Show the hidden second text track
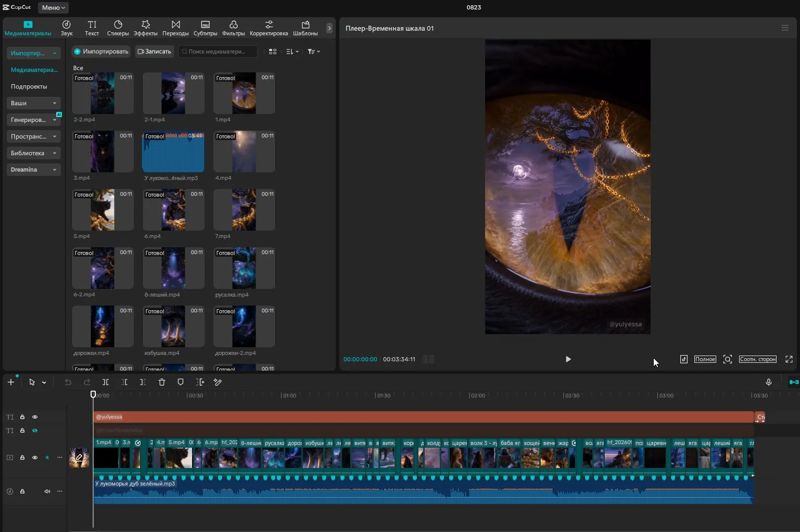Viewport: 800px width, 532px height. pos(35,430)
